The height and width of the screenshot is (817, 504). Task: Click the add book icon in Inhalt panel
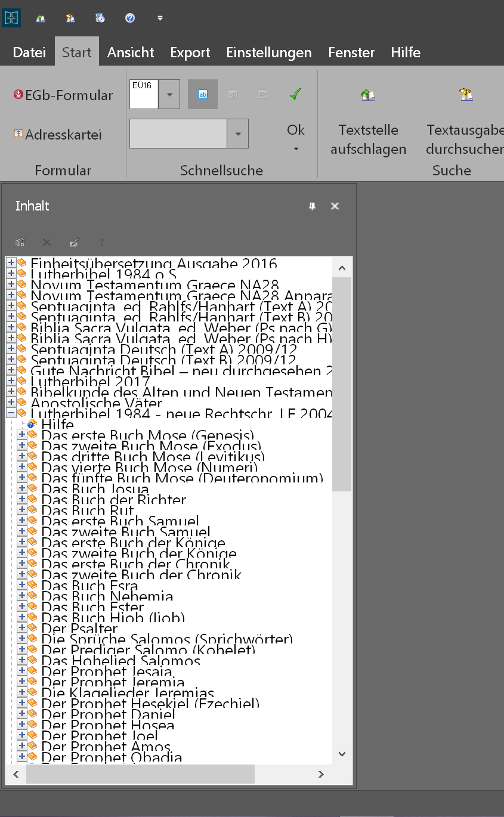[x=19, y=242]
